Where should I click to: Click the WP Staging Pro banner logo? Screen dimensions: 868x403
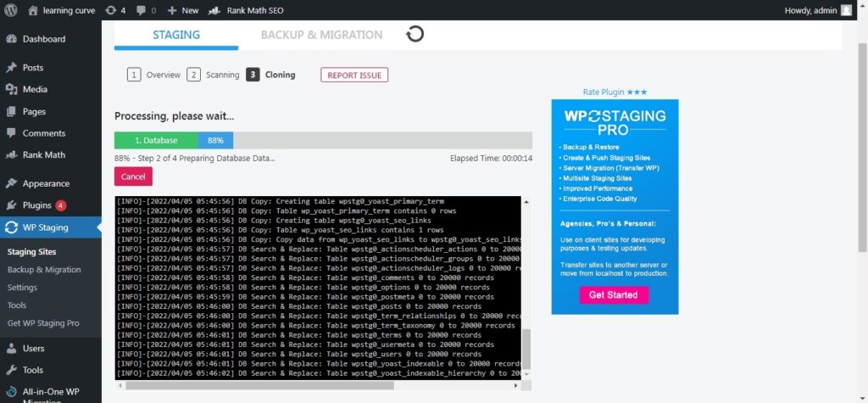(615, 122)
